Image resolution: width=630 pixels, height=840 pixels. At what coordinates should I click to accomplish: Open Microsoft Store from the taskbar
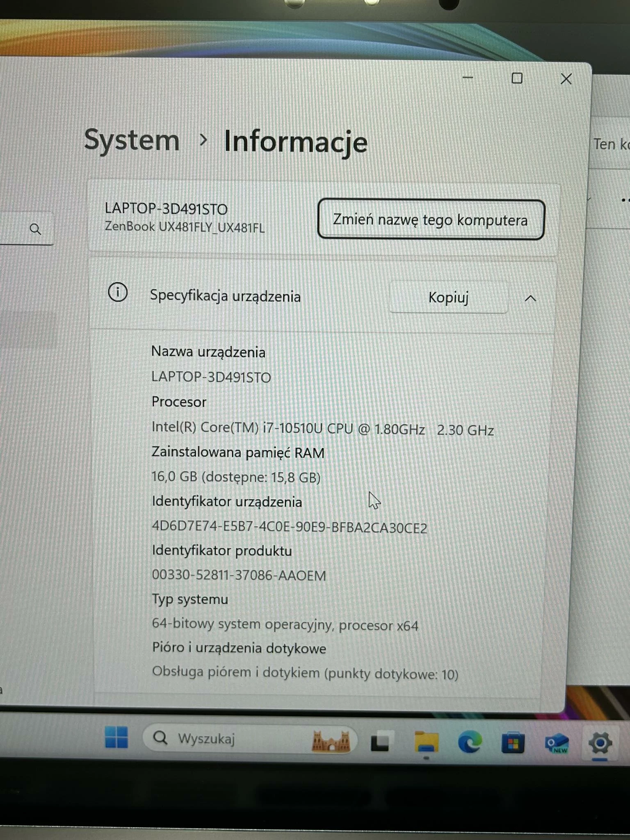[513, 743]
